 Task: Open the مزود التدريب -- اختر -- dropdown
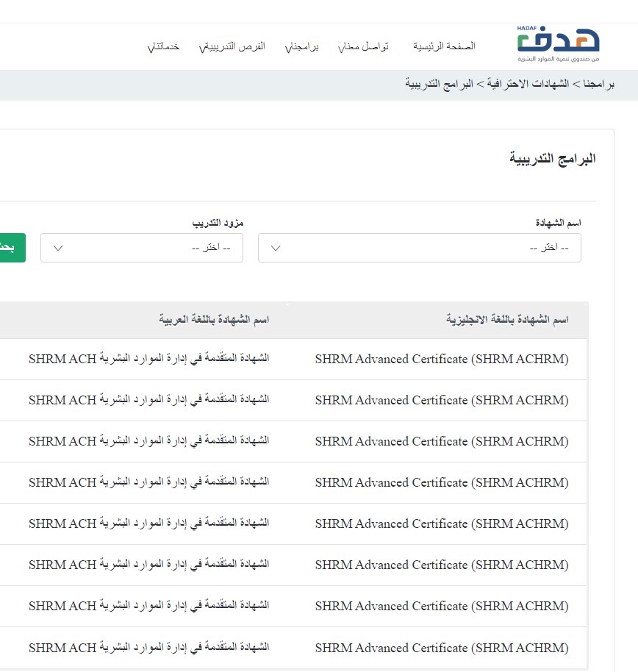click(141, 248)
